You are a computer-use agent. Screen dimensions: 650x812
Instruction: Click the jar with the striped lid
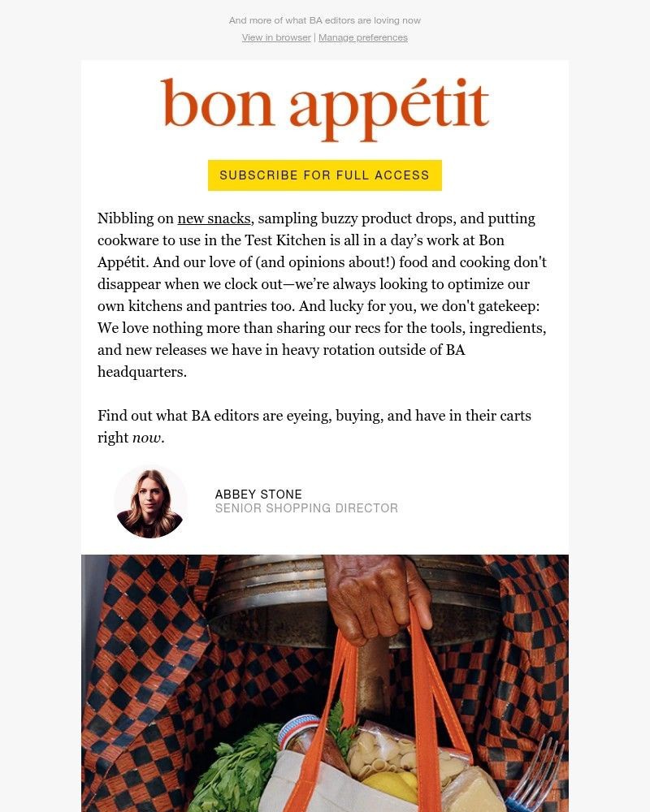pos(301,735)
